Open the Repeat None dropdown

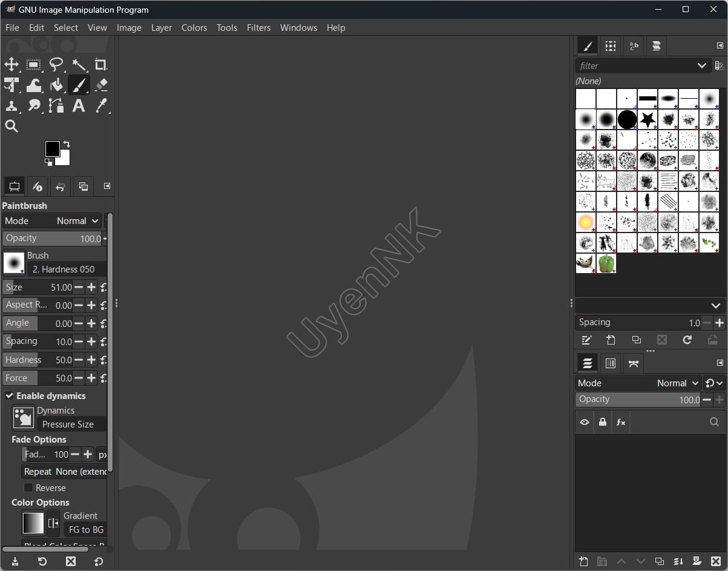click(x=64, y=472)
